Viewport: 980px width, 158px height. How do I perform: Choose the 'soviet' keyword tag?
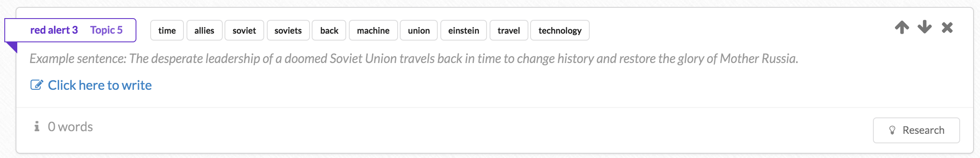(244, 30)
